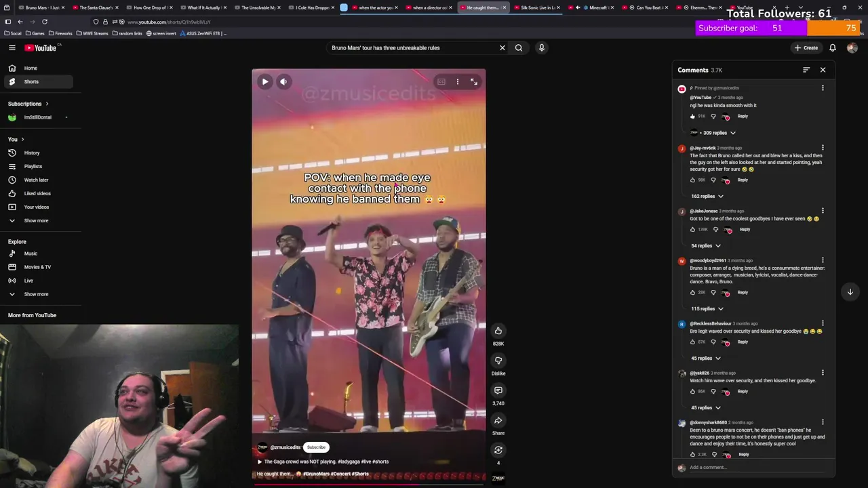Dislike @woodyboyd2961's comment
868x488 pixels.
(x=713, y=292)
